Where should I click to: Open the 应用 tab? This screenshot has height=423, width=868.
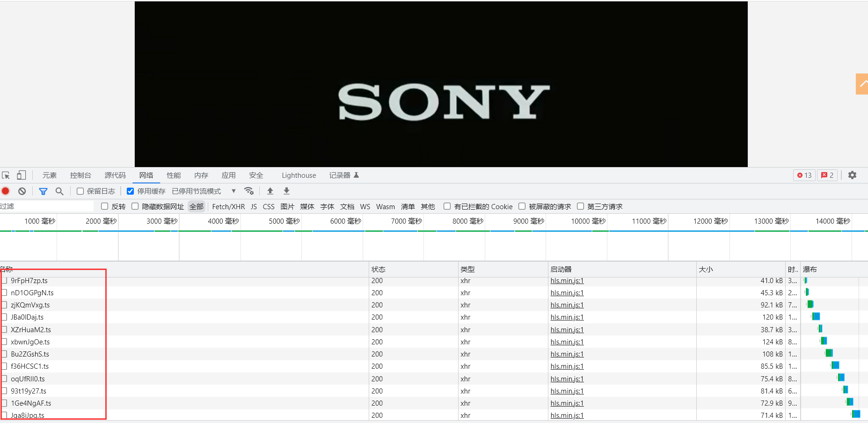(x=229, y=175)
